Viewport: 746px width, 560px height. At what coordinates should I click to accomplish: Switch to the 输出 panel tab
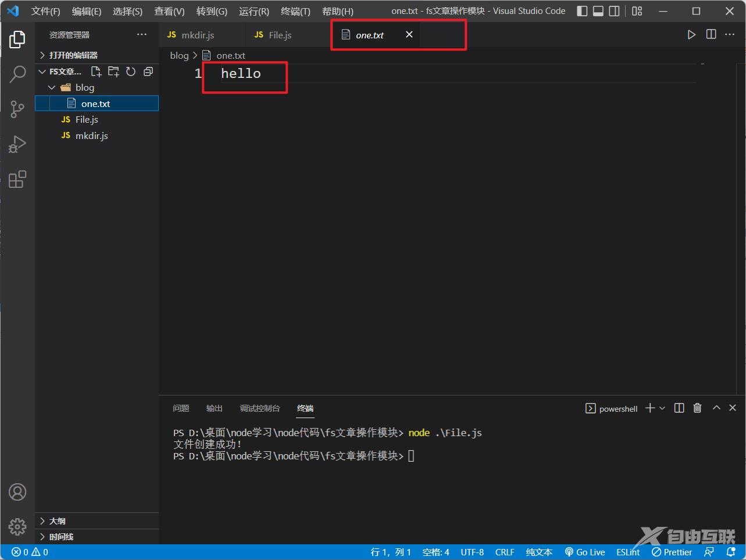[x=215, y=408]
